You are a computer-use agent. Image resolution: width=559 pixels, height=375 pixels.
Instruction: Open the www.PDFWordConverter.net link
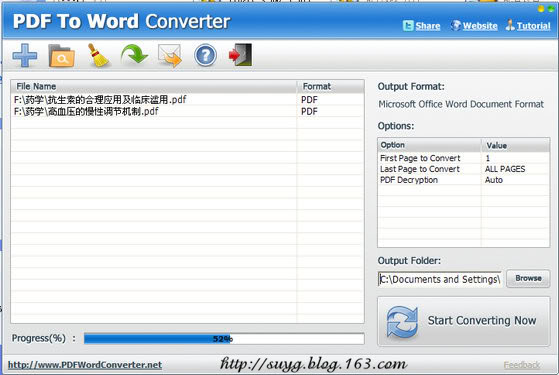[85, 365]
